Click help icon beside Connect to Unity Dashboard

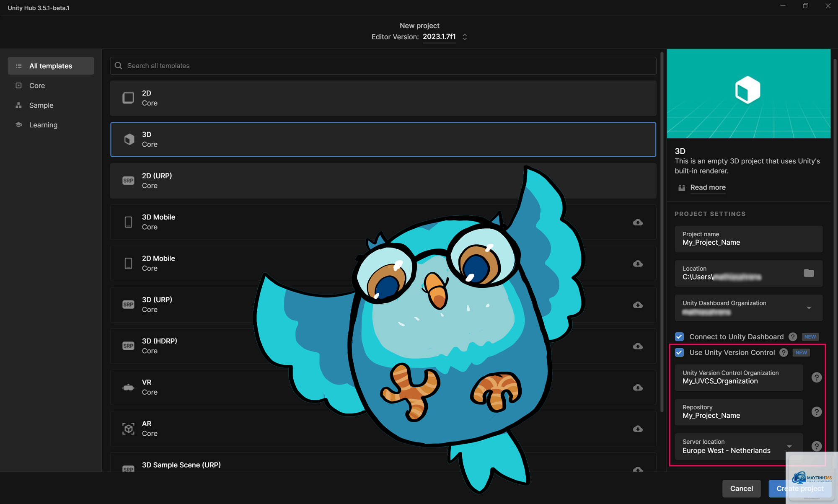(x=793, y=337)
